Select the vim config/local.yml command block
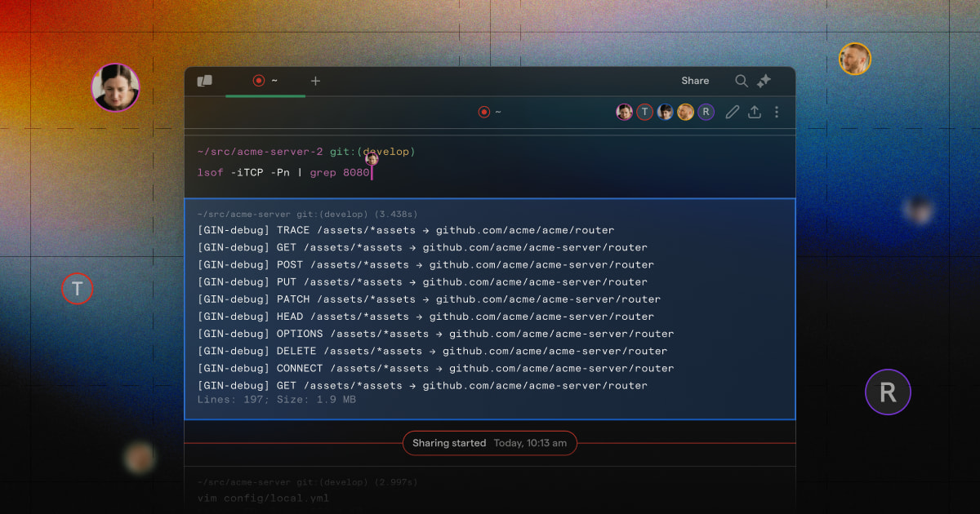The image size is (980, 514). pos(264,497)
